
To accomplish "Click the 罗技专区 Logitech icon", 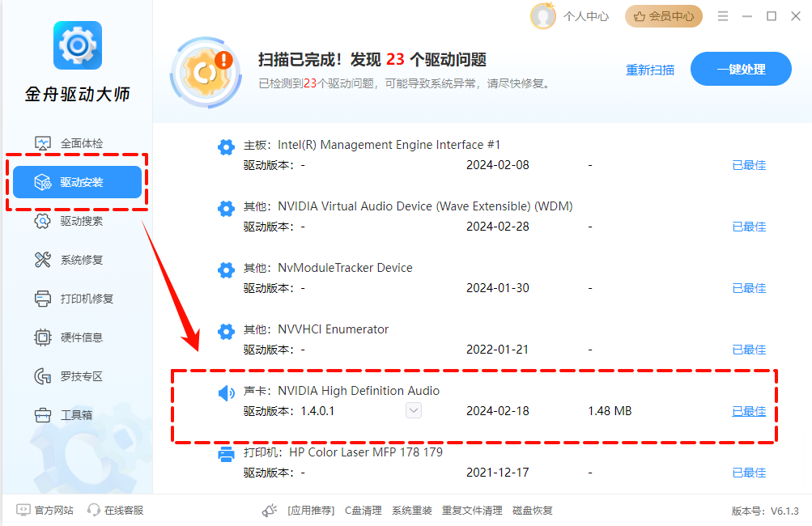I will [x=42, y=376].
